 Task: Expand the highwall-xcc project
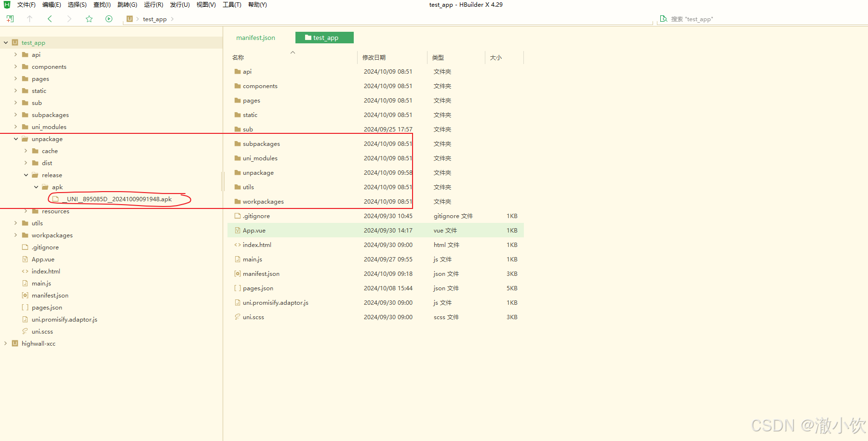6,343
